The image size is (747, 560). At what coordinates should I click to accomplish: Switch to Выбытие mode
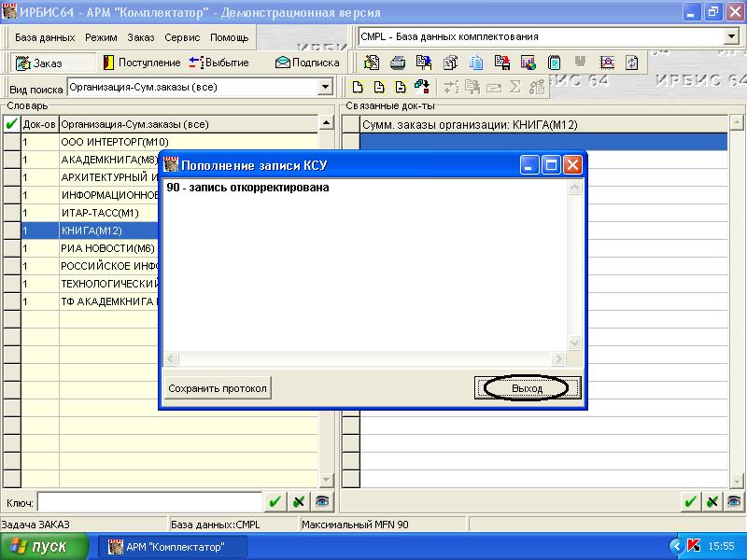tap(218, 63)
